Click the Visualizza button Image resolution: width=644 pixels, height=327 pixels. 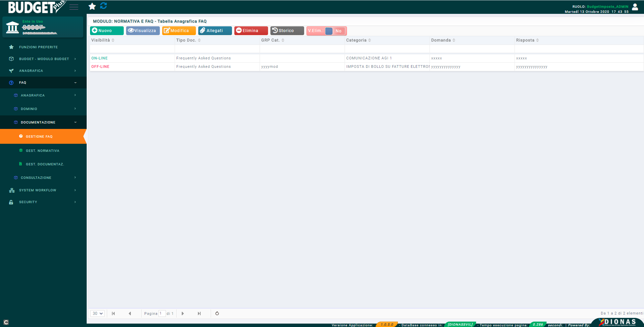[x=143, y=31]
